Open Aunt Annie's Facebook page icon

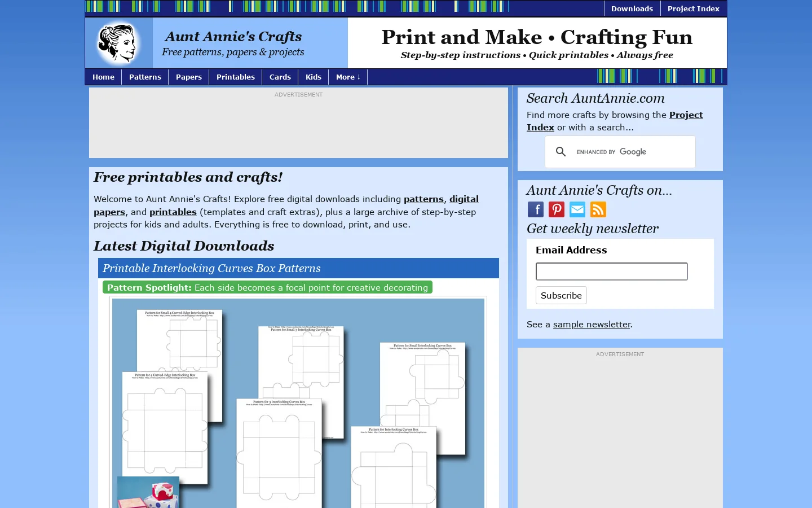point(535,209)
